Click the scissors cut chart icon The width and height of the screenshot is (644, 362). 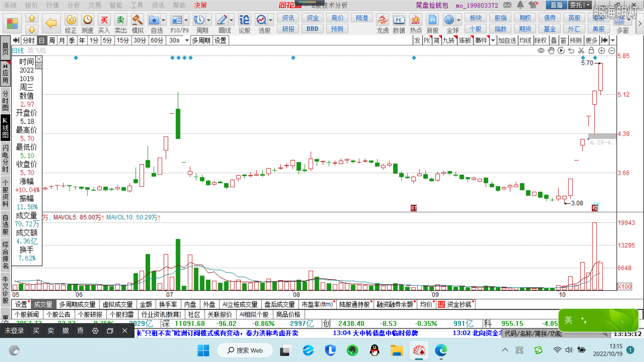tap(581, 51)
